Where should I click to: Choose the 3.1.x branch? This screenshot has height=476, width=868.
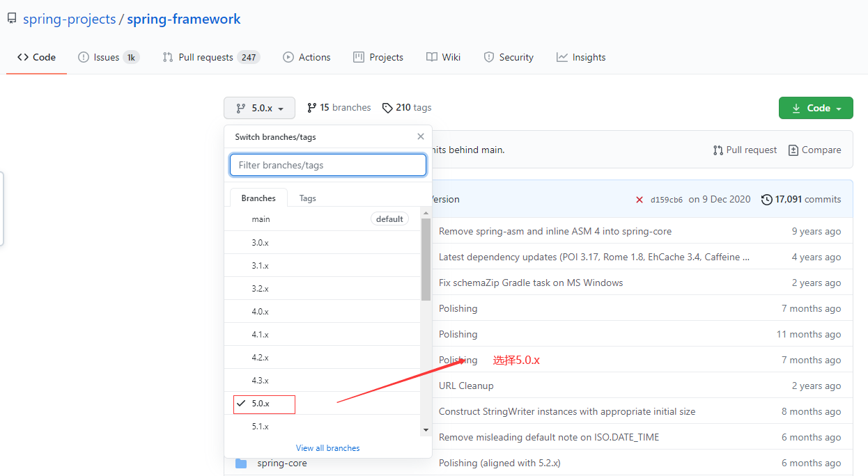click(323, 265)
